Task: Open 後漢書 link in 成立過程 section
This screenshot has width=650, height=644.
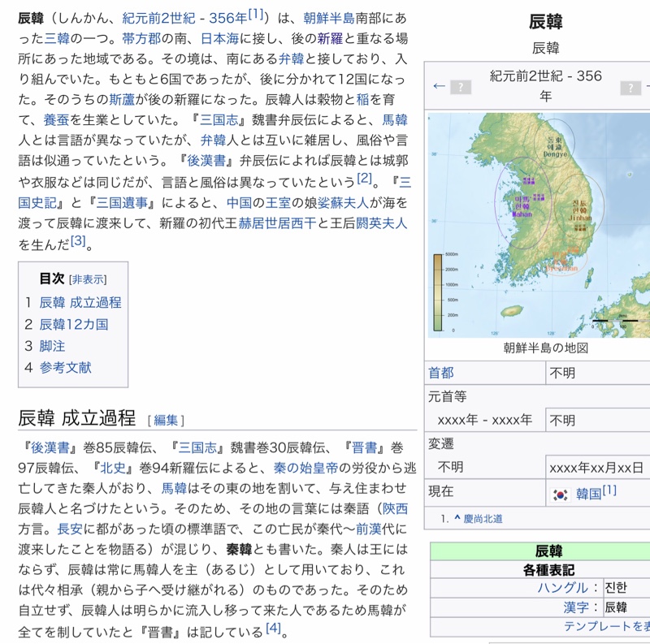Action: (50, 447)
